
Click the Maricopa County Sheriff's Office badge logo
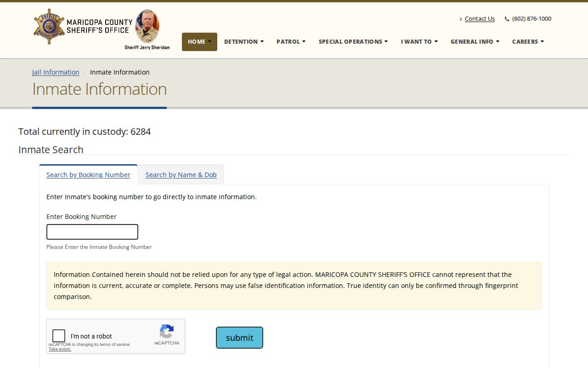tap(49, 26)
